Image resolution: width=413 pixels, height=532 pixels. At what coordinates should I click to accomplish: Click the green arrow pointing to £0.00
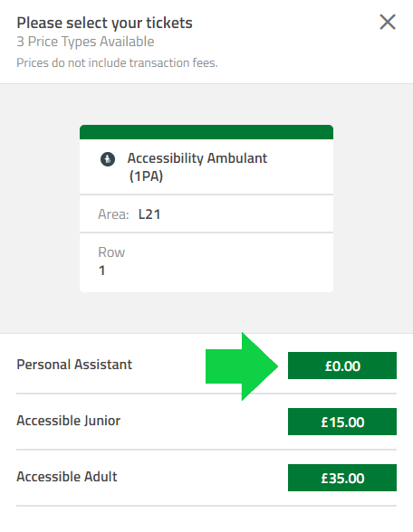(x=242, y=366)
